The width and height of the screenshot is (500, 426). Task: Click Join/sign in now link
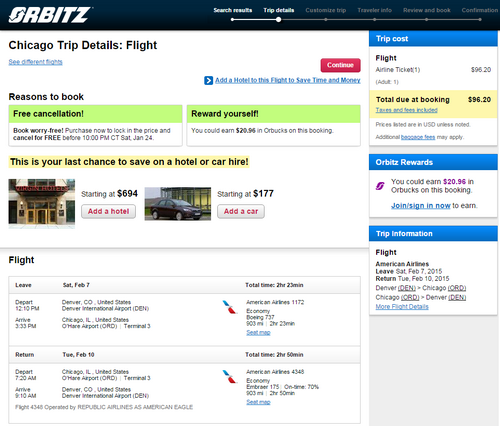coord(421,205)
